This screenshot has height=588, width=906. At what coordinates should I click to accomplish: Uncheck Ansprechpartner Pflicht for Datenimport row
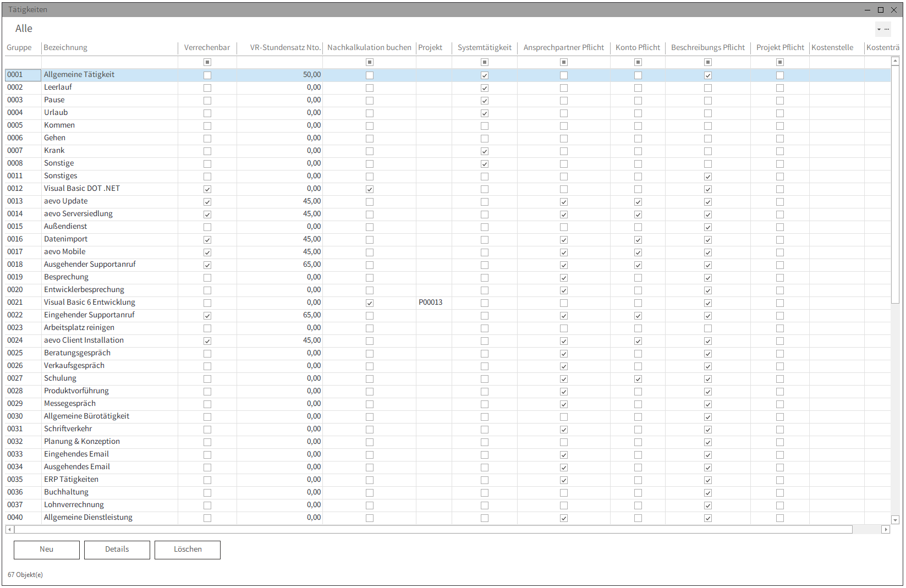[564, 240]
